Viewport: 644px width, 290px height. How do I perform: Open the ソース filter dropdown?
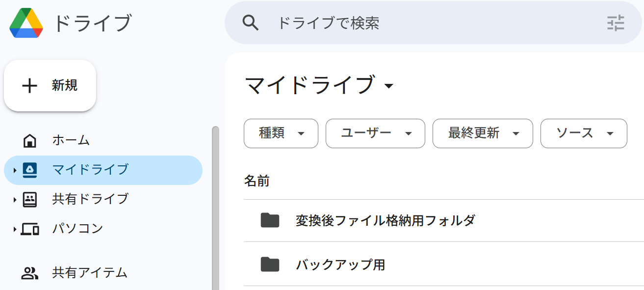click(x=584, y=133)
